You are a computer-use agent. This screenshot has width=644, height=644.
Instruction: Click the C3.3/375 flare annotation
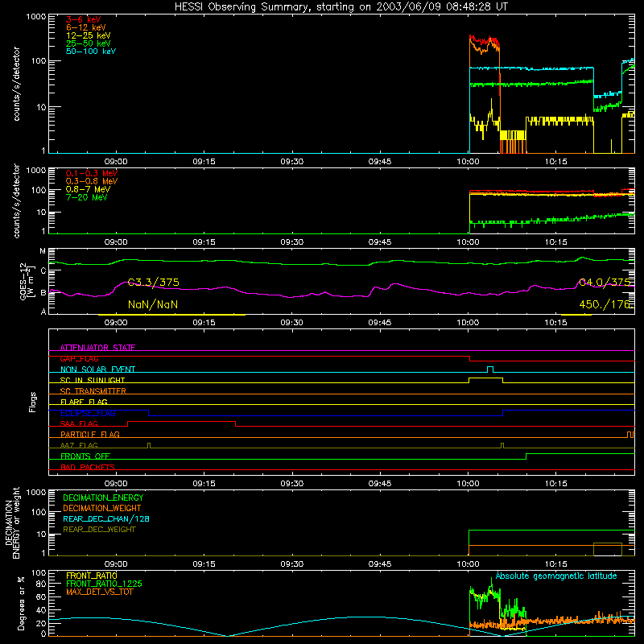[153, 283]
